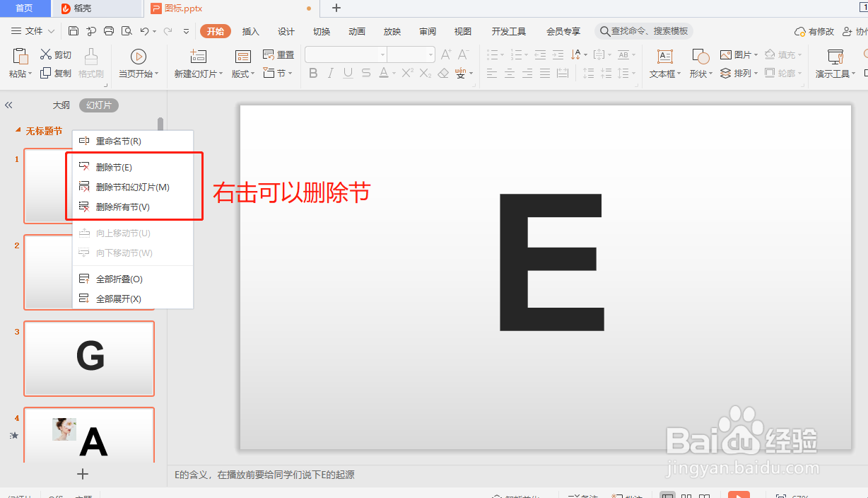Click the Presentation Tools (演示工具) icon
This screenshot has width=868, height=498.
point(835,57)
